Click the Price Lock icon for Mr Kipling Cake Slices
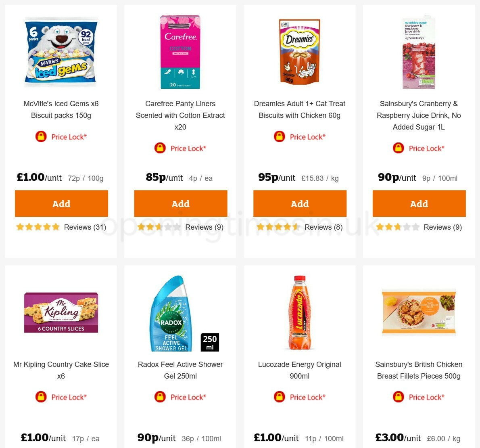Screen dimensions: 480x448 pyautogui.click(x=41, y=397)
